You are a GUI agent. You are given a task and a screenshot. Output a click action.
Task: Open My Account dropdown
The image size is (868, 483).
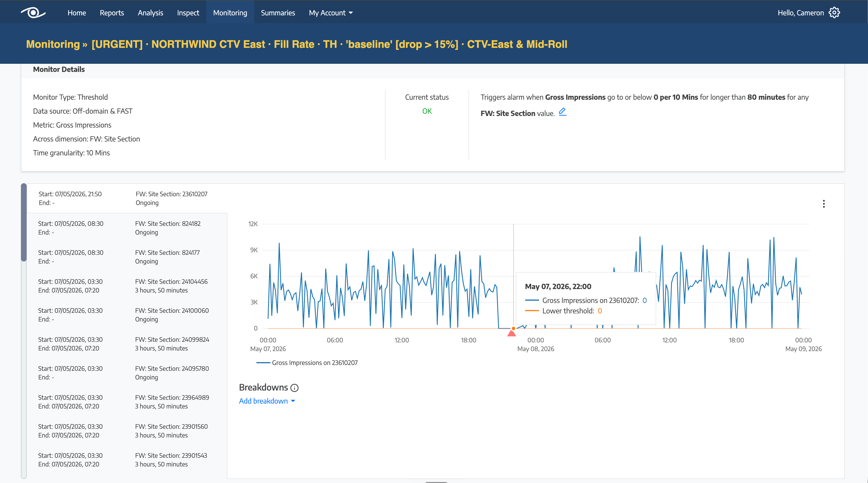click(330, 13)
